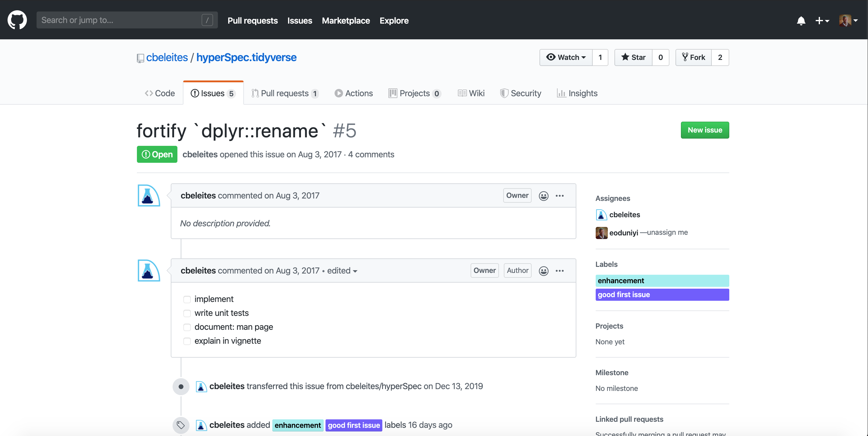Open Assignees section settings

[612, 198]
